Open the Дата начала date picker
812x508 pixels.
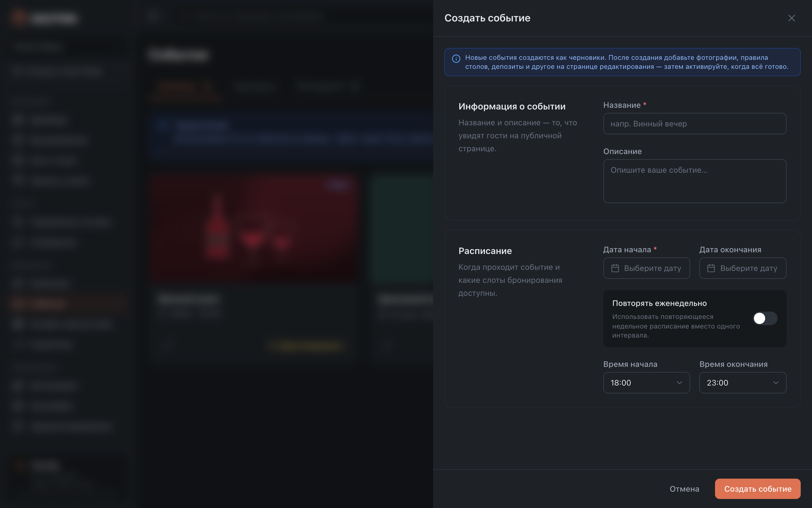[x=646, y=268]
